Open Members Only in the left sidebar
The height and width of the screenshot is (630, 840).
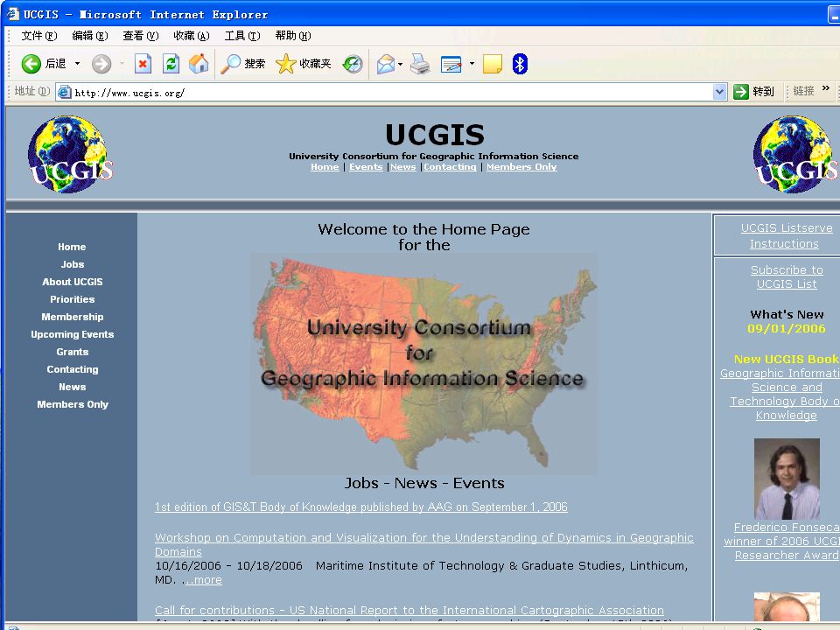click(x=73, y=404)
